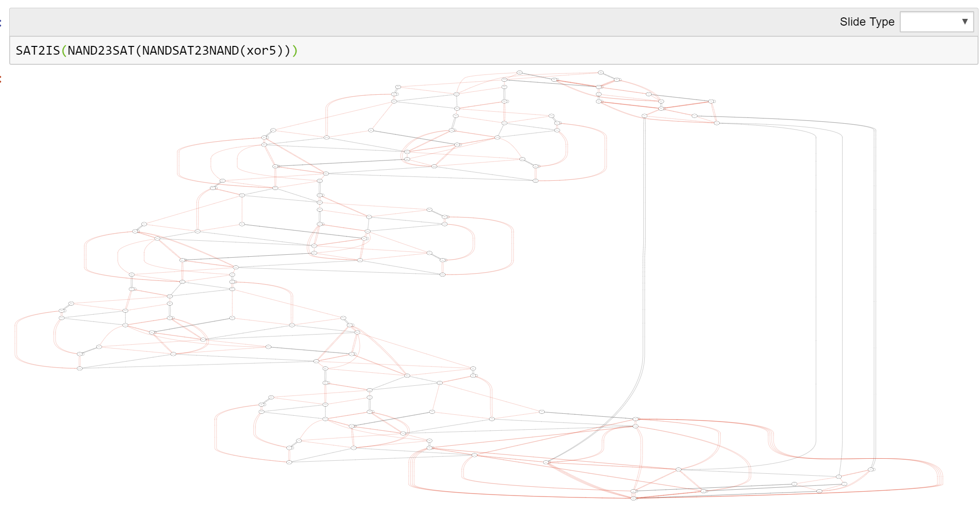
Task: Click the red output prompt marker
Action: coord(1,79)
